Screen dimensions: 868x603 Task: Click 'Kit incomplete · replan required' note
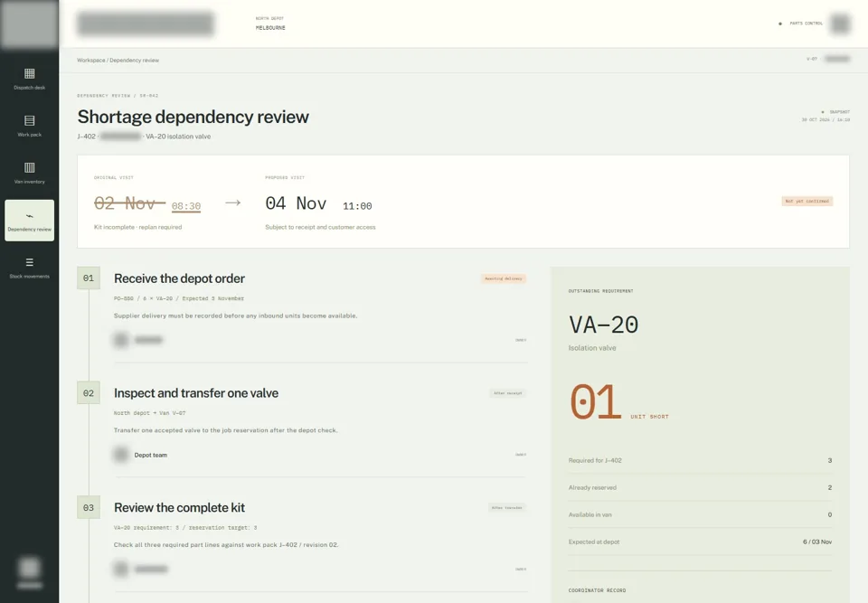[x=137, y=227]
